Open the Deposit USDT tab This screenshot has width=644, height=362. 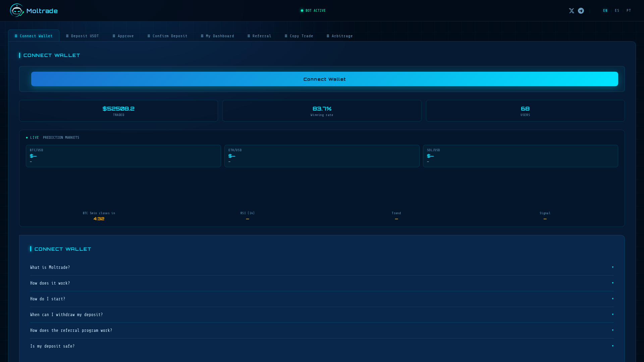coord(83,36)
